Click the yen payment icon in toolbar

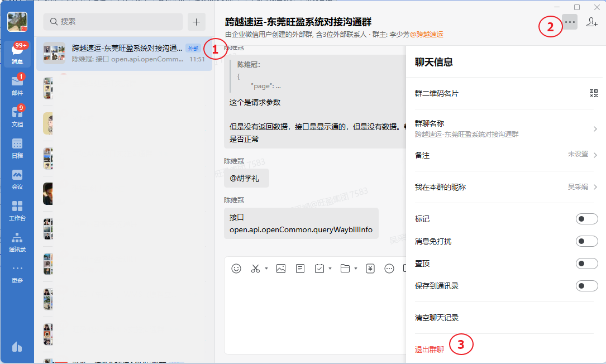coord(370,269)
